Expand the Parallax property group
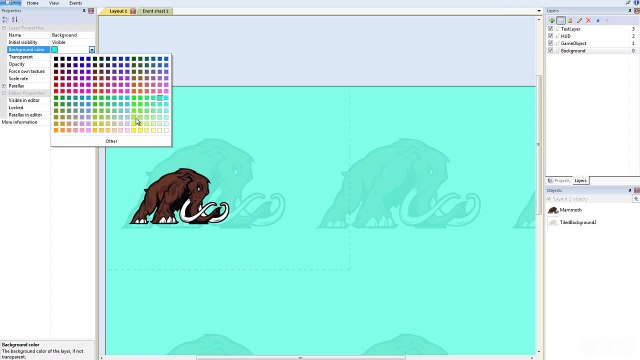This screenshot has width=640, height=360. (4, 86)
